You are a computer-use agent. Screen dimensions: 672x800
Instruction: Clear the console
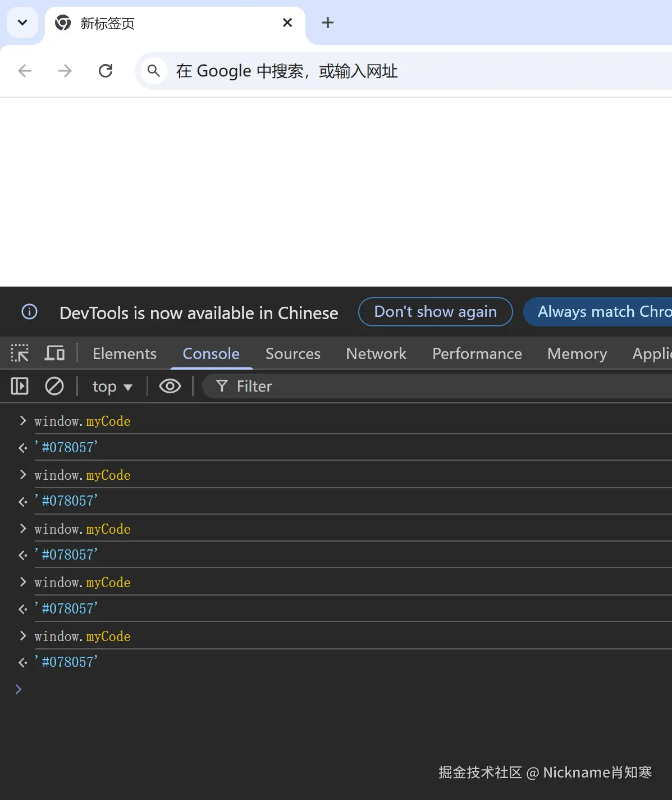point(54,386)
